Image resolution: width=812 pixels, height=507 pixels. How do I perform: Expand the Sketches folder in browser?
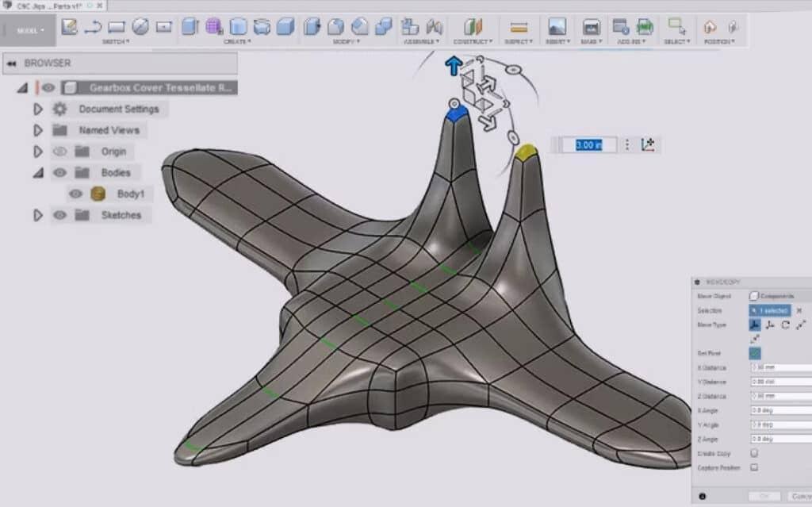point(37,215)
